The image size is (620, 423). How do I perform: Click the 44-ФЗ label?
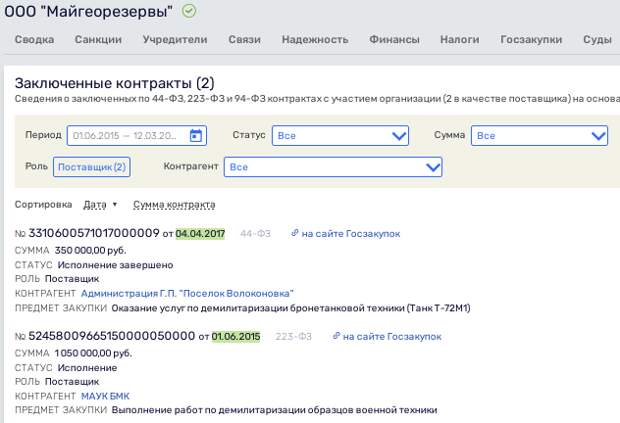(255, 234)
